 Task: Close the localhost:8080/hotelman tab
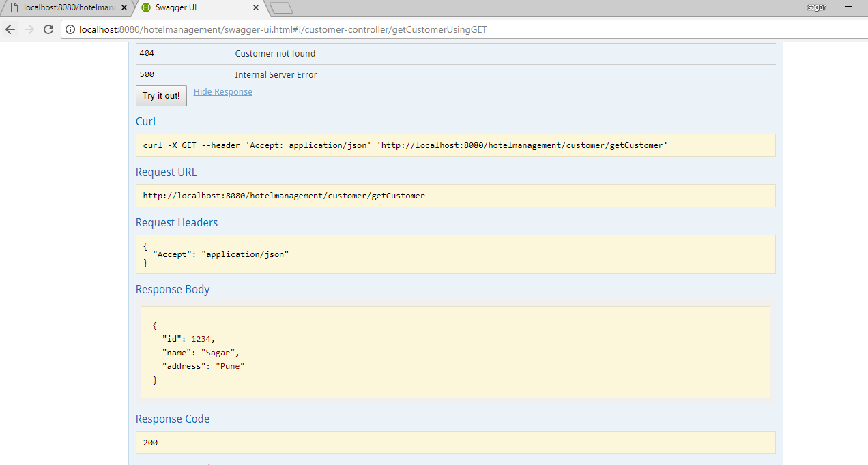[124, 8]
